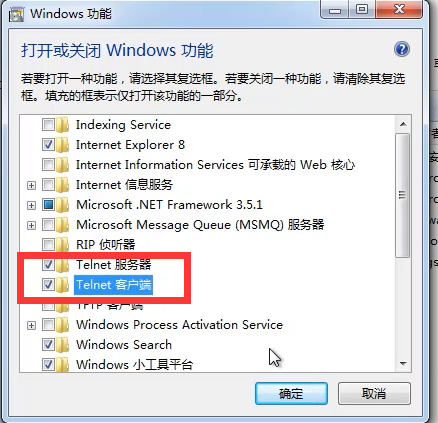Toggle the Windows 小工具平台 checkbox
Viewport: 438px width, 423px height.
pyautogui.click(x=48, y=364)
